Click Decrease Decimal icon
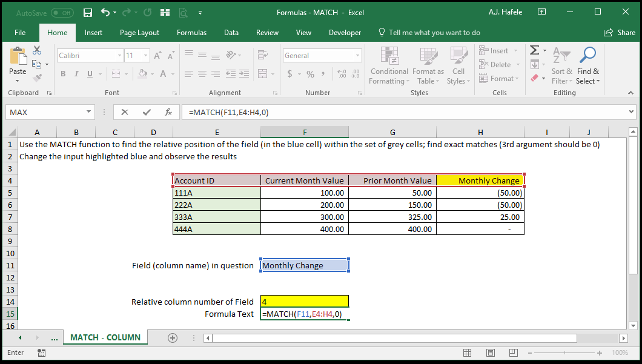The width and height of the screenshot is (642, 364). coord(355,74)
